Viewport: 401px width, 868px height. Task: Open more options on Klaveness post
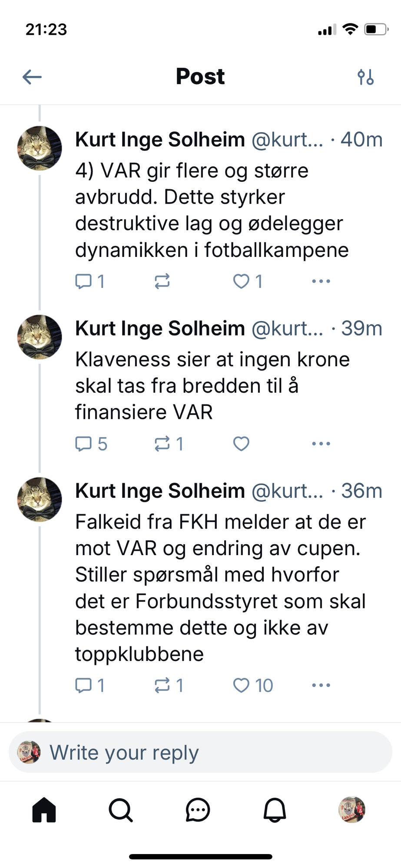tap(321, 444)
